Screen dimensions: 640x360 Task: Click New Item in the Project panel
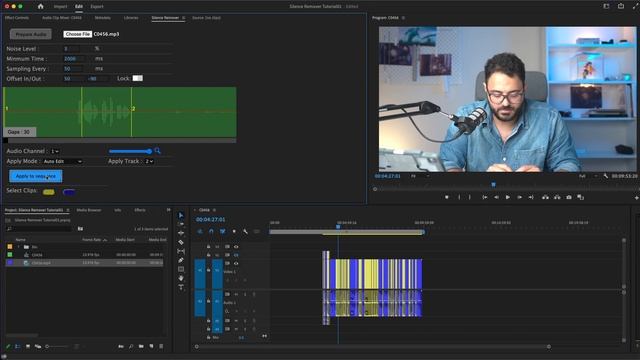coord(151,346)
